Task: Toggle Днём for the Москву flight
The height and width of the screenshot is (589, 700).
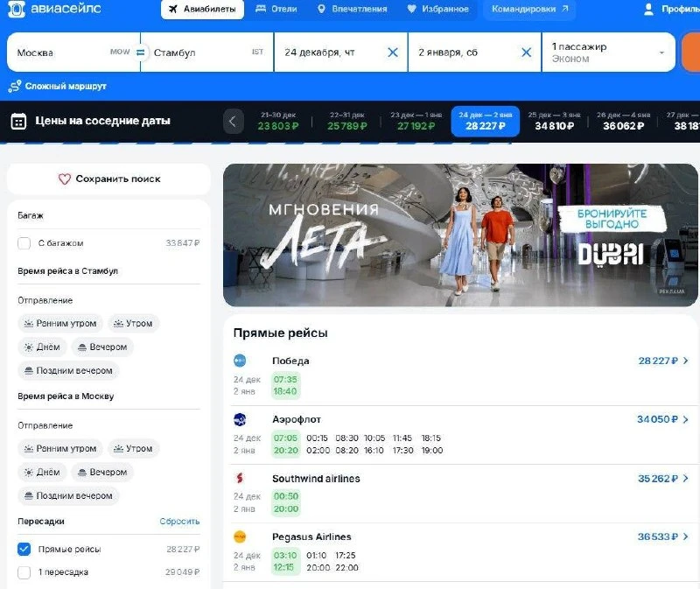Action: pos(42,472)
